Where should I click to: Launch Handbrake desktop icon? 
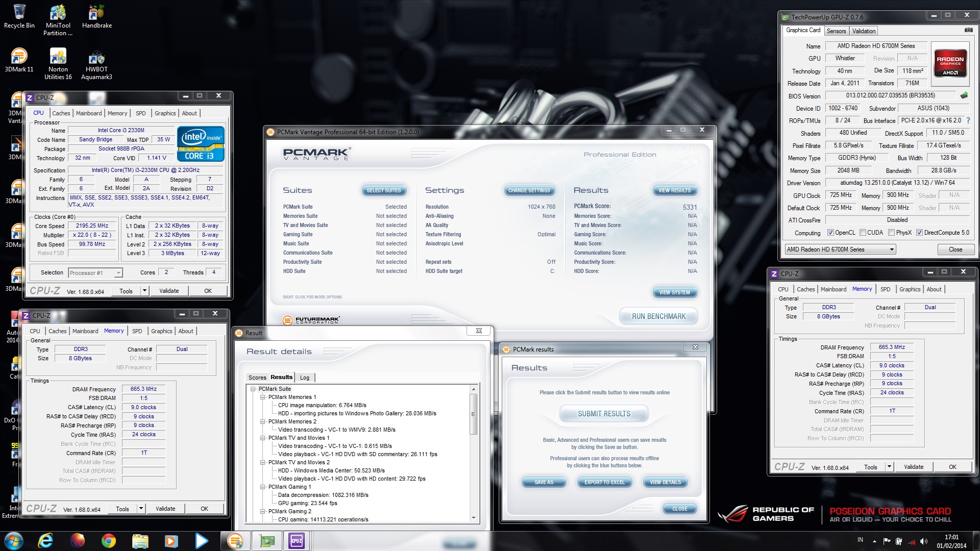tap(96, 16)
